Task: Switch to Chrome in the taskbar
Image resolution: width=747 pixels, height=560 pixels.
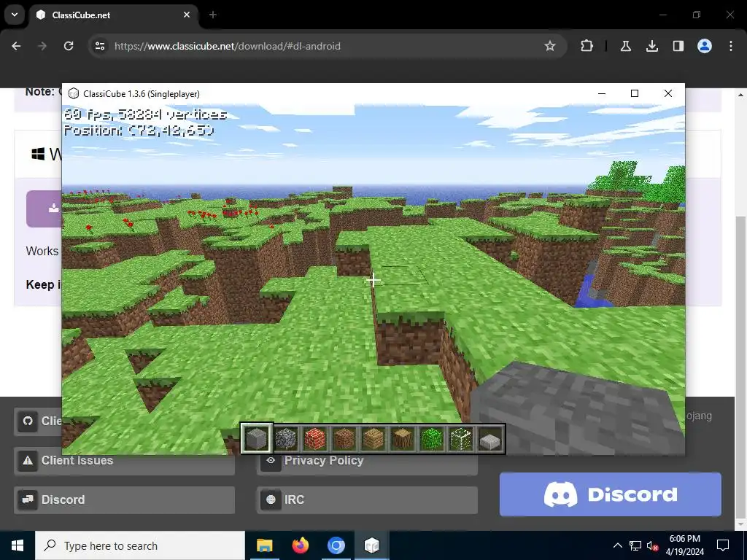Action: [x=336, y=545]
